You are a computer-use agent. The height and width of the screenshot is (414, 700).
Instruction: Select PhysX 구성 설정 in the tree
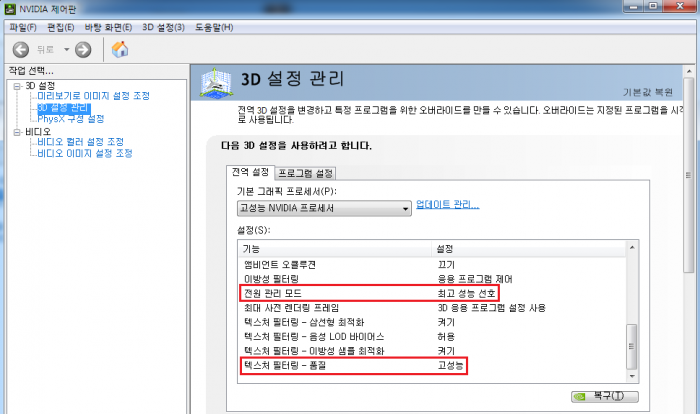[71, 119]
